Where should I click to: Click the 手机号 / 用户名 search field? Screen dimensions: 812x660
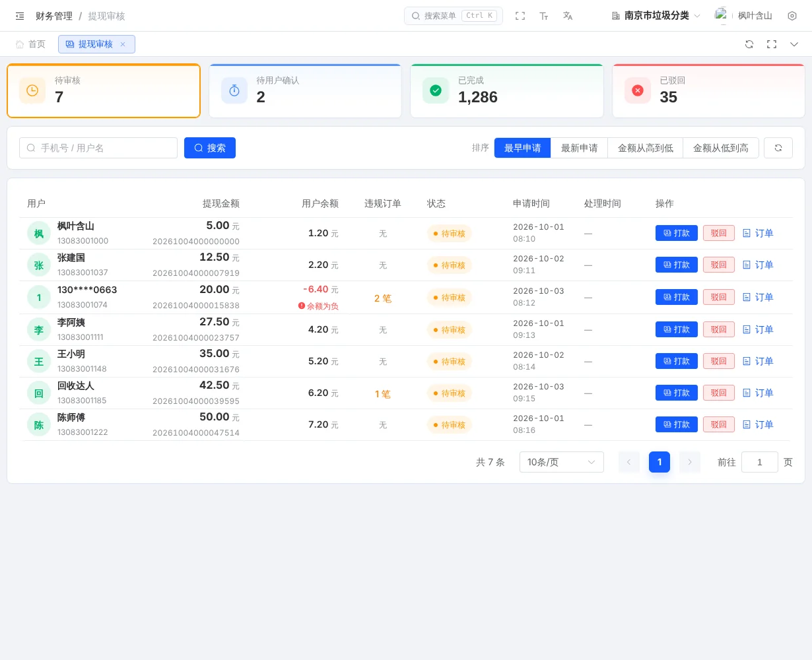pyautogui.click(x=98, y=148)
